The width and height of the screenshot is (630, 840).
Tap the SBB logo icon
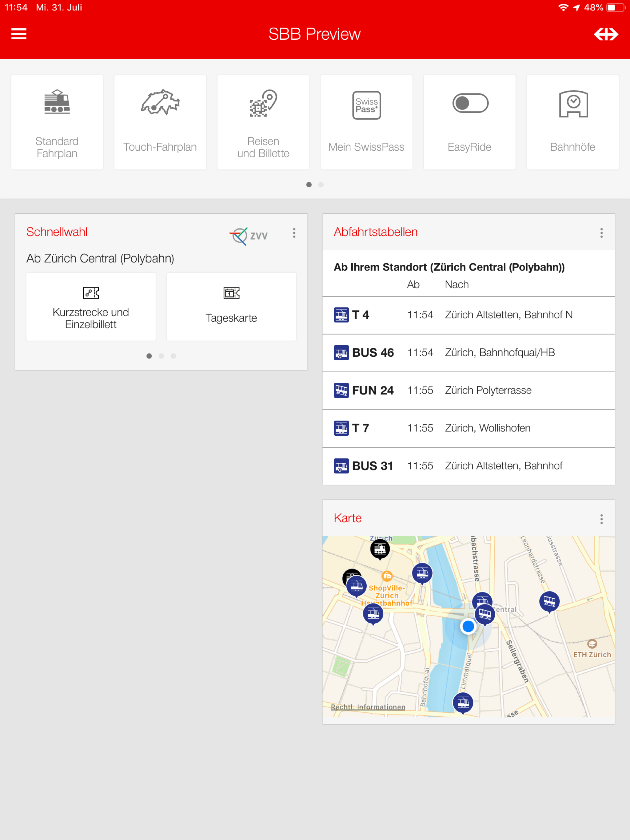pyautogui.click(x=606, y=34)
